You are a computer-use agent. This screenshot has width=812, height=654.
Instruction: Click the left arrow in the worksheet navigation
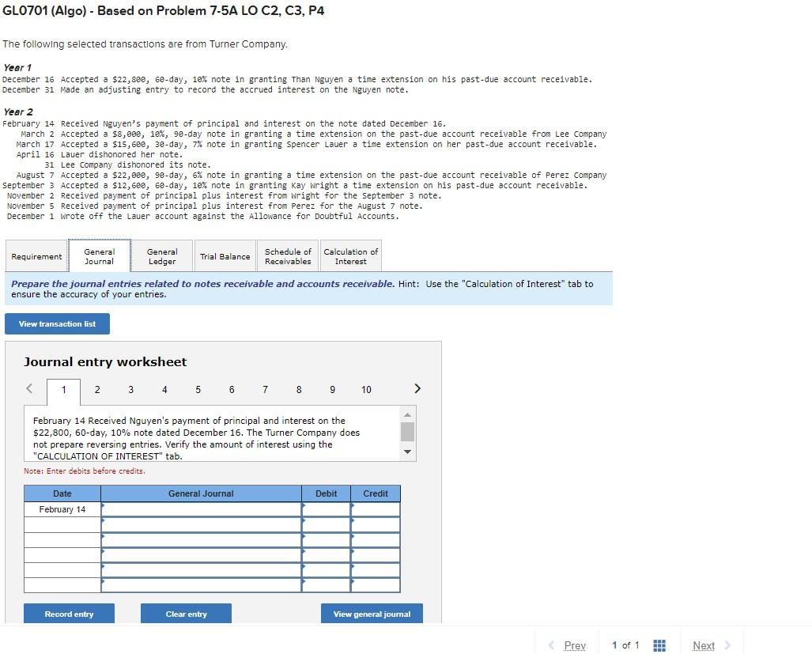[x=29, y=388]
